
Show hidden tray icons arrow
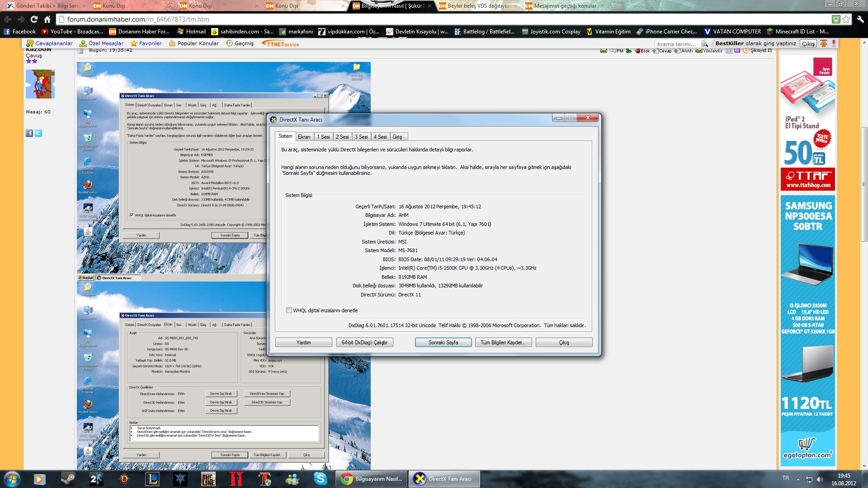pos(798,479)
